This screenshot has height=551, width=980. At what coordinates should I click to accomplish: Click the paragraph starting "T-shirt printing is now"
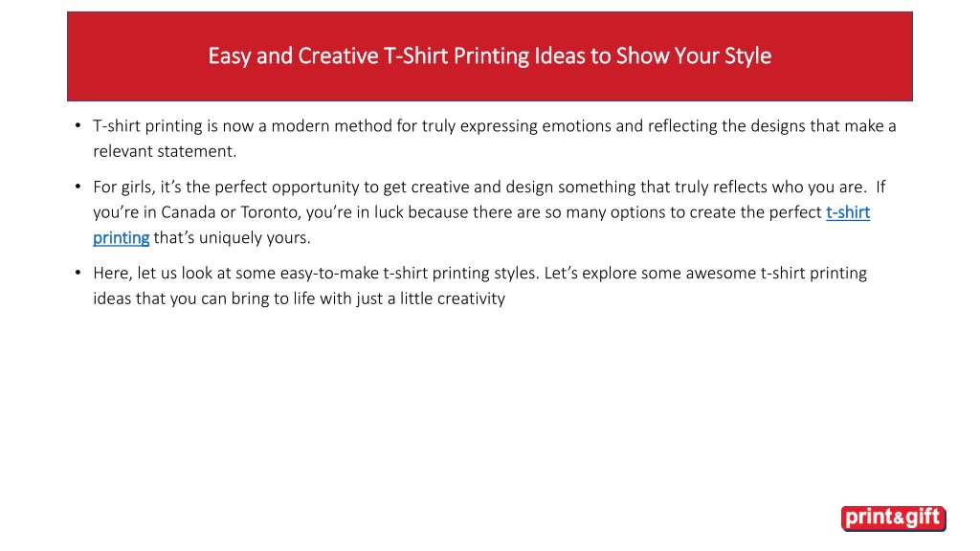point(495,138)
